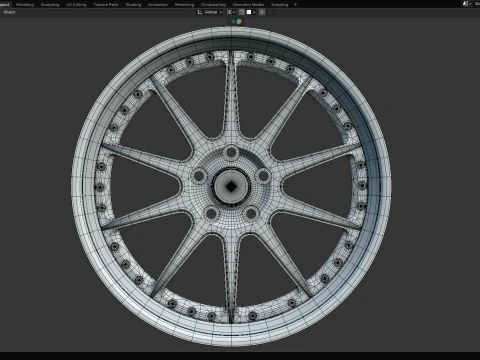480x360 pixels.
Task: Open the Global transform orientation dropdown
Action: click(x=210, y=12)
